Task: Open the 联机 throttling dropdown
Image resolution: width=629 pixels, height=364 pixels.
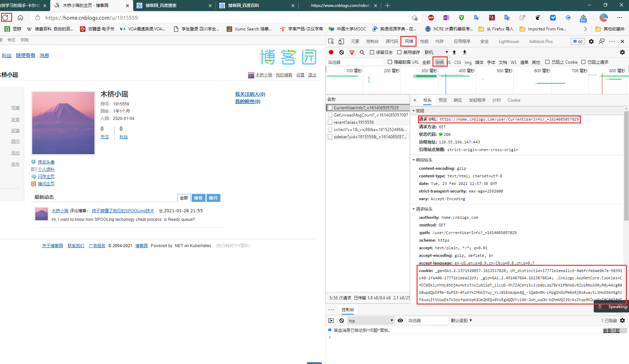Action: tap(436, 52)
